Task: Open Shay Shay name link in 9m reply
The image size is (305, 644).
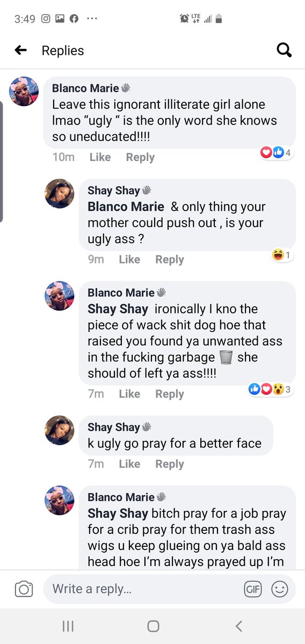Action: point(114,191)
